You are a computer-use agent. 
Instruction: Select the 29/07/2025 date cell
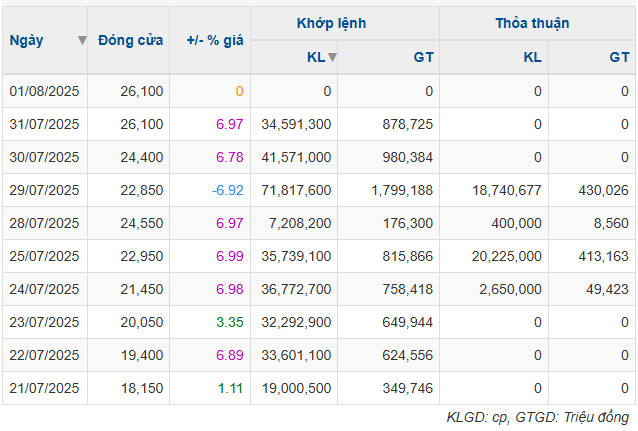click(45, 190)
